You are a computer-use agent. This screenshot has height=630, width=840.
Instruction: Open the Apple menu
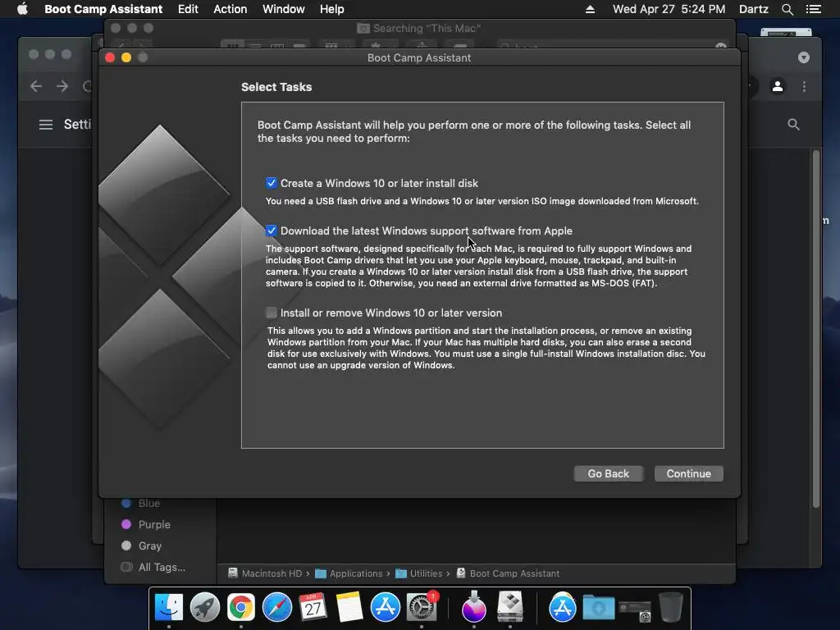click(22, 9)
